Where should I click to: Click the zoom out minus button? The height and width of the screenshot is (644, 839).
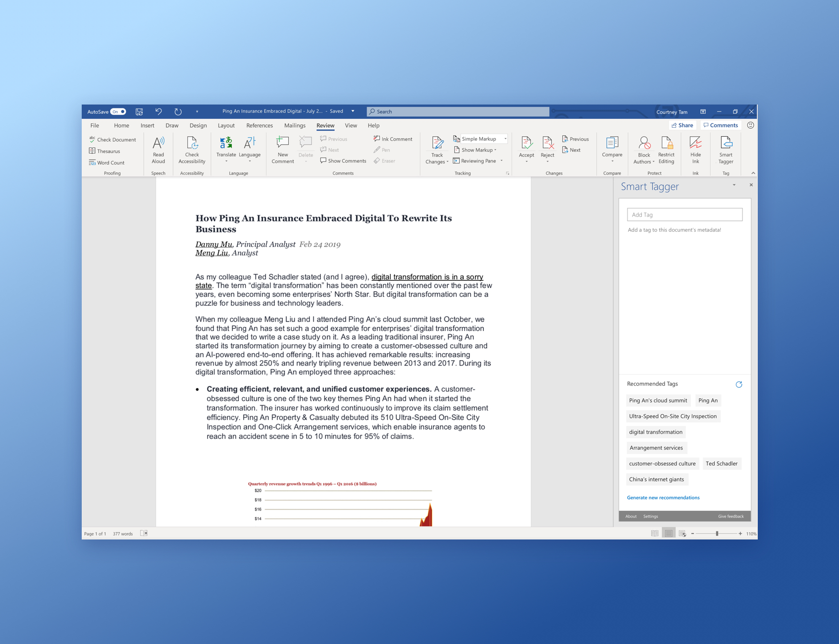click(692, 534)
